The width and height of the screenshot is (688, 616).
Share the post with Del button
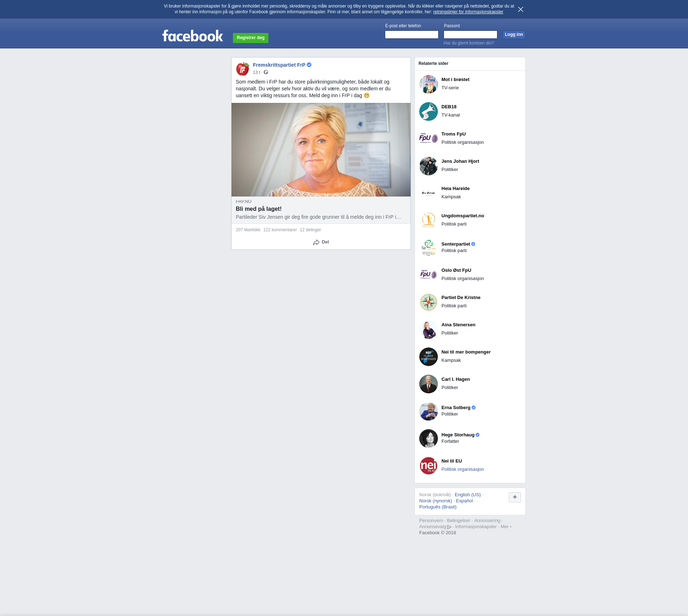coord(321,242)
